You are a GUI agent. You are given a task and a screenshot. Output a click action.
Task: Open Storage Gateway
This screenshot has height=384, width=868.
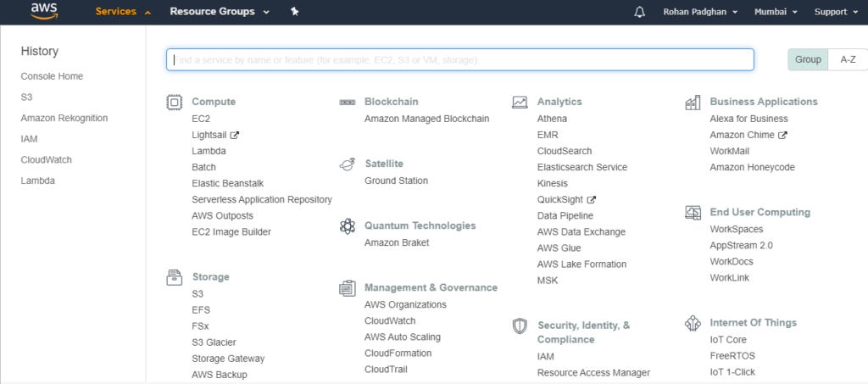point(228,359)
